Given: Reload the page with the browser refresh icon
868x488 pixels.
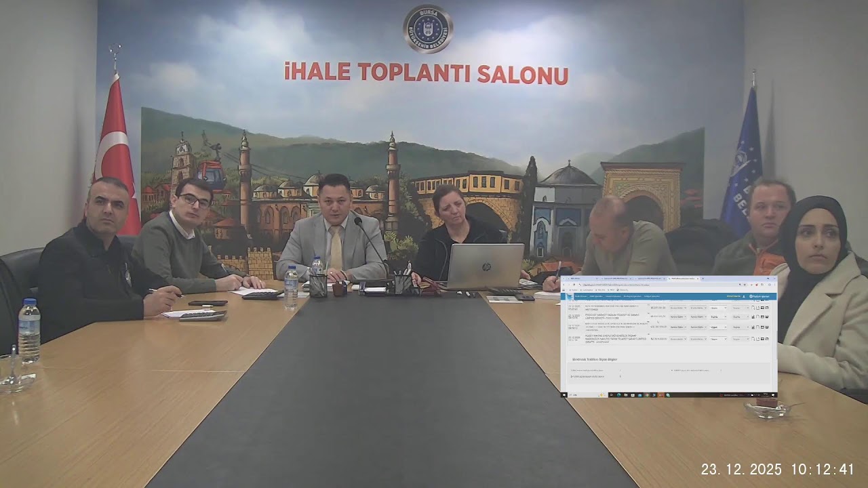Looking at the screenshot, I should pyautogui.click(x=574, y=285).
